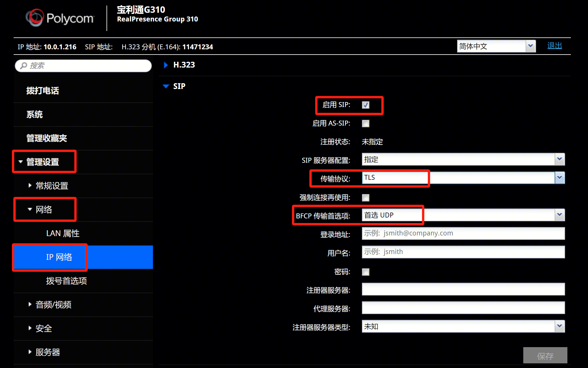
Task: Expand the 服务器 submenu arrow
Action: pyautogui.click(x=30, y=352)
